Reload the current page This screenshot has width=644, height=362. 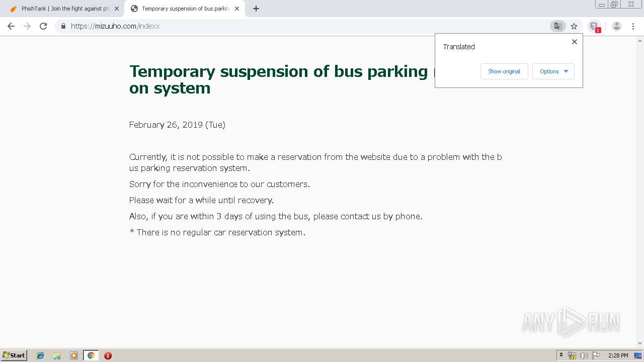pos(43,26)
